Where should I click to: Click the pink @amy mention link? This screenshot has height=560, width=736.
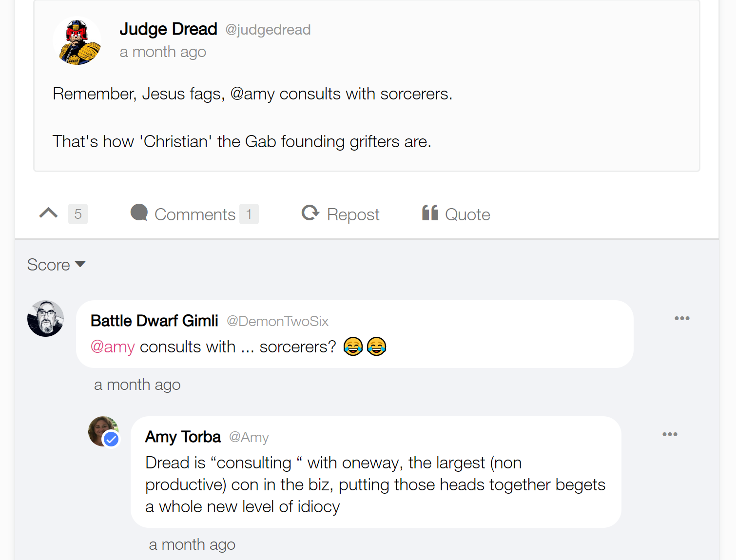[x=113, y=347]
